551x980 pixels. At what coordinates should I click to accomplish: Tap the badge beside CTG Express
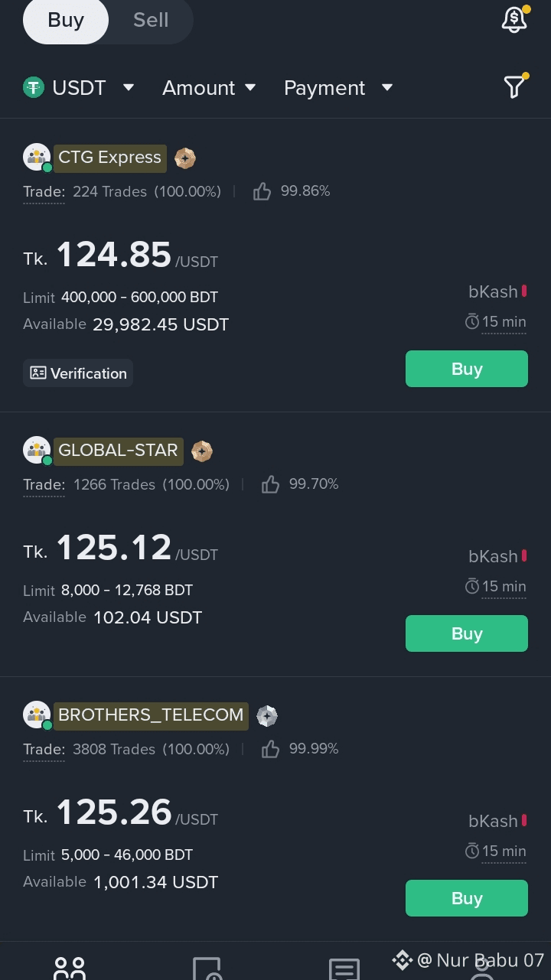coord(185,158)
